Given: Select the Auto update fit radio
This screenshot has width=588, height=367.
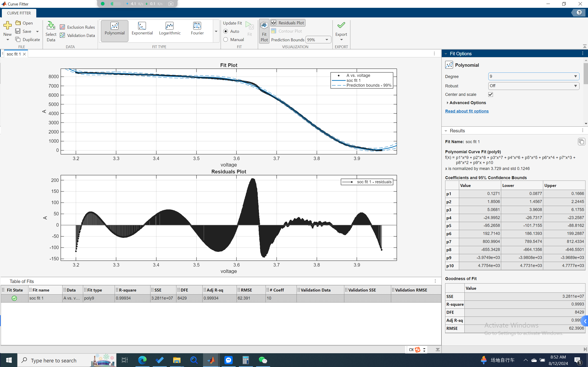Looking at the screenshot, I should pos(226,31).
